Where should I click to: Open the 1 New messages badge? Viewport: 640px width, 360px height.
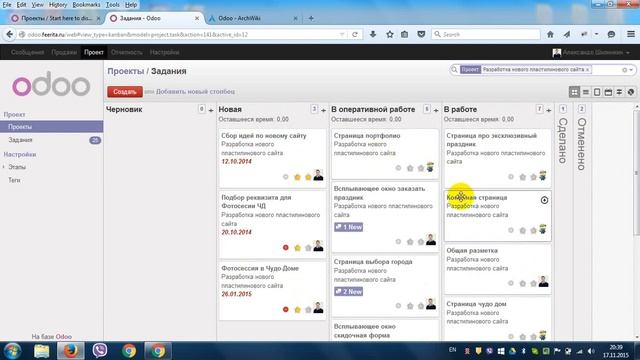click(348, 227)
